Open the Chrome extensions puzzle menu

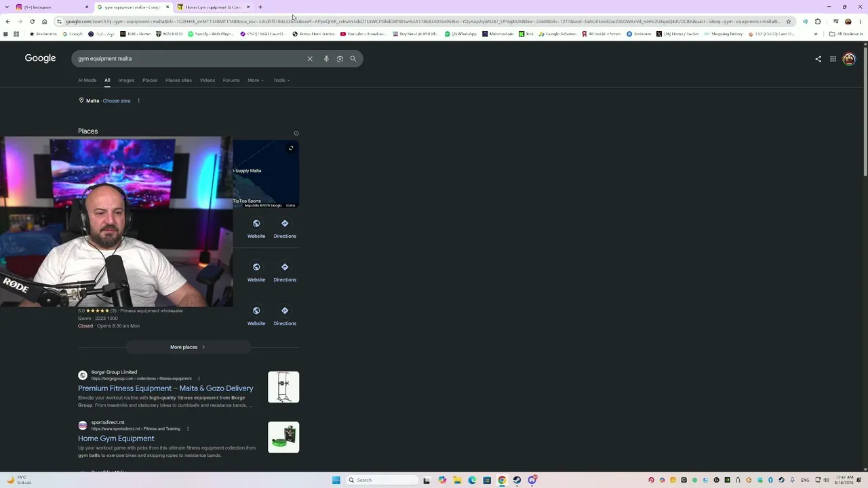tap(818, 22)
